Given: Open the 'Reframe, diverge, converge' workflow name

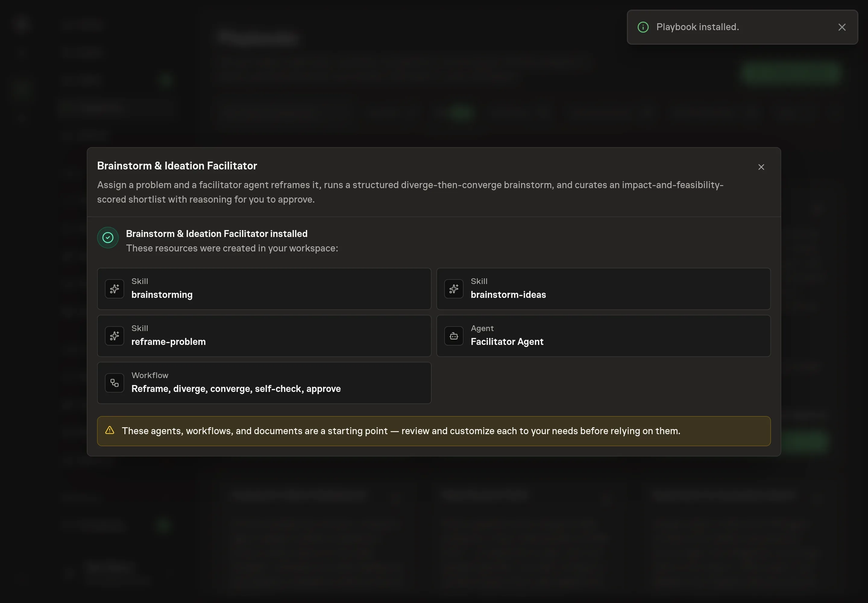Looking at the screenshot, I should pos(236,389).
